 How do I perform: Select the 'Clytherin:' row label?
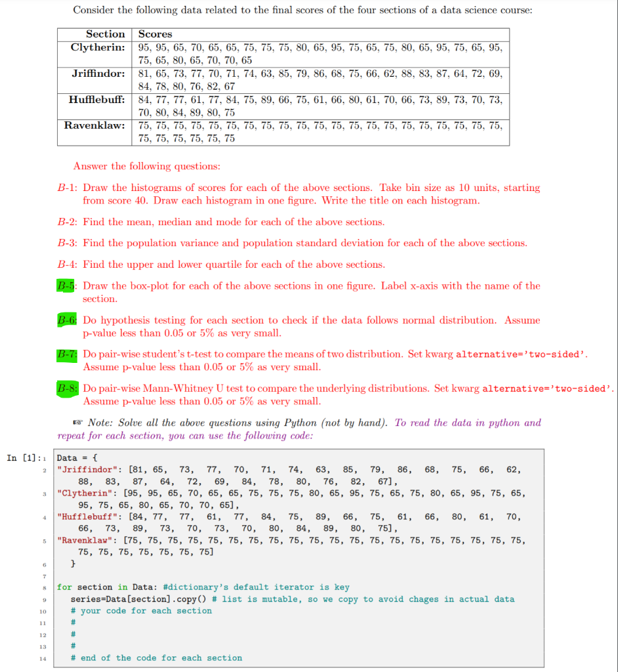pyautogui.click(x=98, y=47)
